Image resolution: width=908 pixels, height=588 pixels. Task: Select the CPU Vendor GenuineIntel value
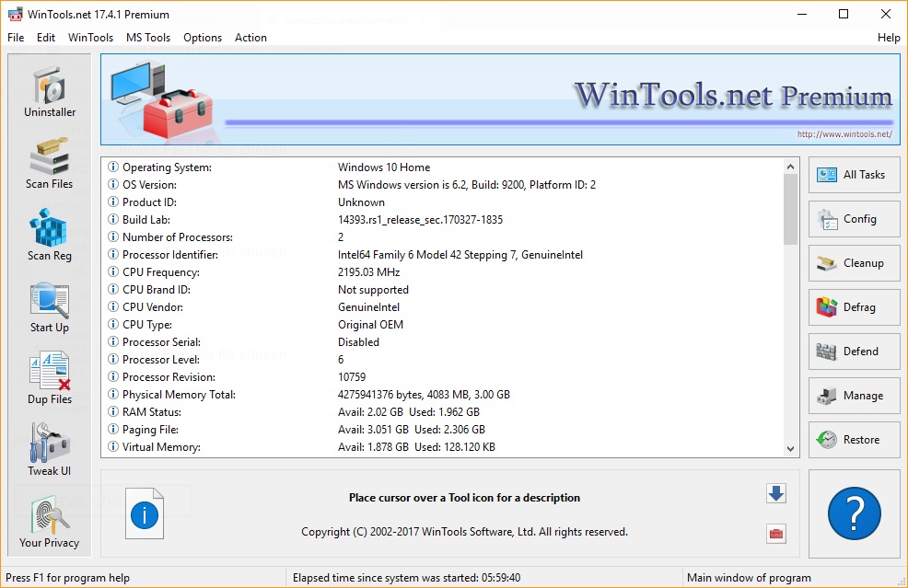369,307
